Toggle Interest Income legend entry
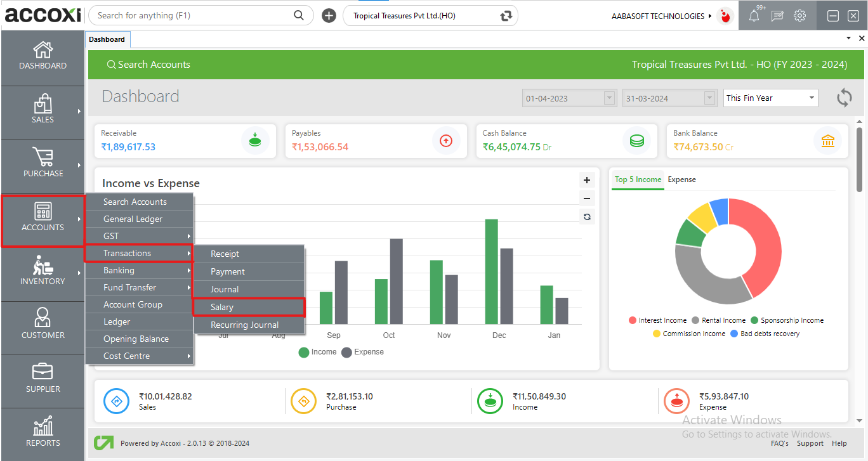 pos(657,320)
